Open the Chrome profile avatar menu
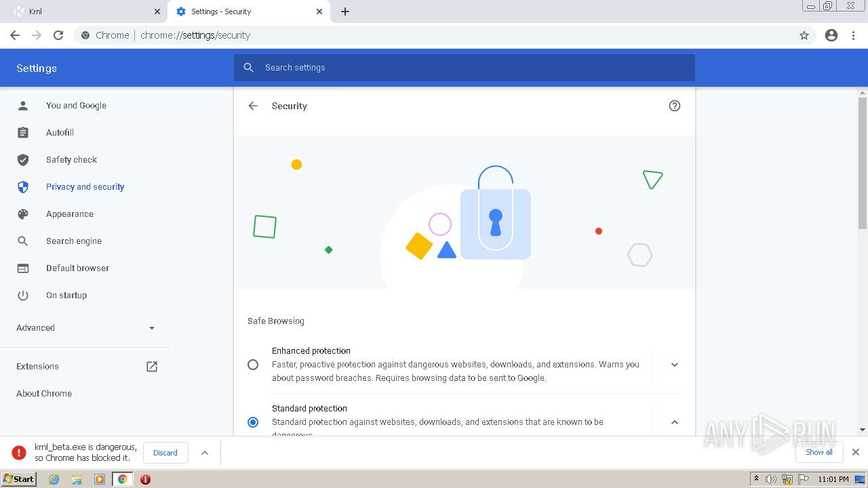The height and width of the screenshot is (488, 868). tap(831, 35)
